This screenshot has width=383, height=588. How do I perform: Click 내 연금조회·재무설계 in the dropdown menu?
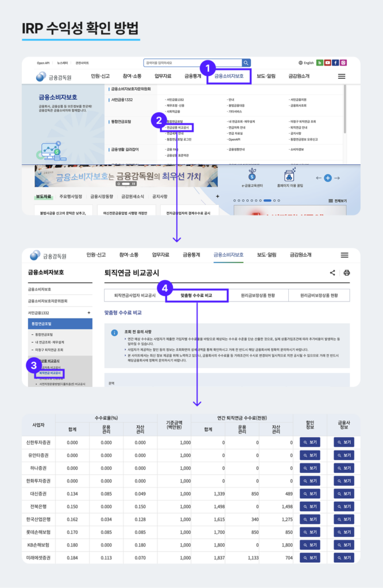tap(241, 122)
